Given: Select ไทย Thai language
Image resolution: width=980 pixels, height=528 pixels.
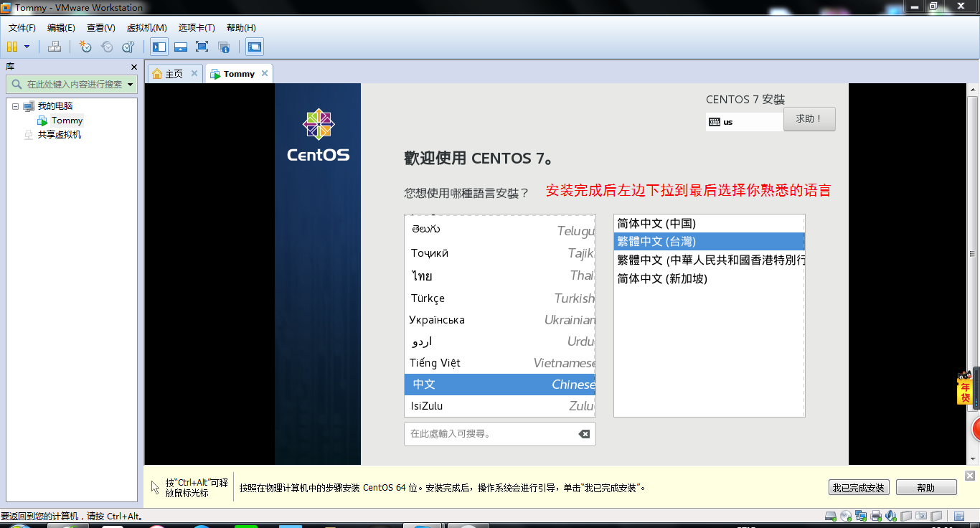Looking at the screenshot, I should (x=500, y=275).
